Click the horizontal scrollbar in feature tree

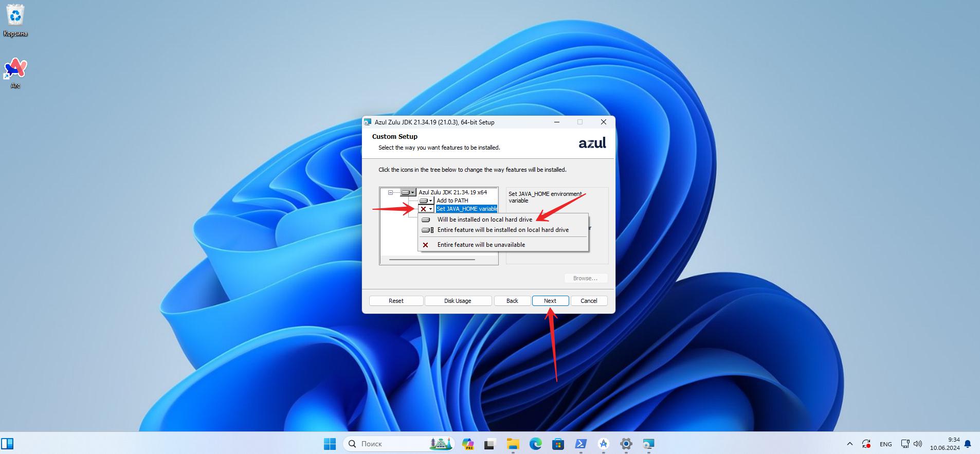coord(432,260)
